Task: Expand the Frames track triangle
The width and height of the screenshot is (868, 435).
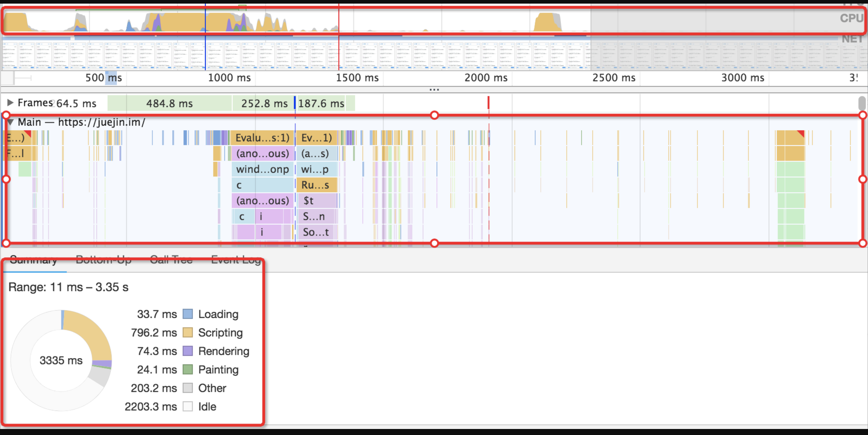Action: tap(11, 103)
